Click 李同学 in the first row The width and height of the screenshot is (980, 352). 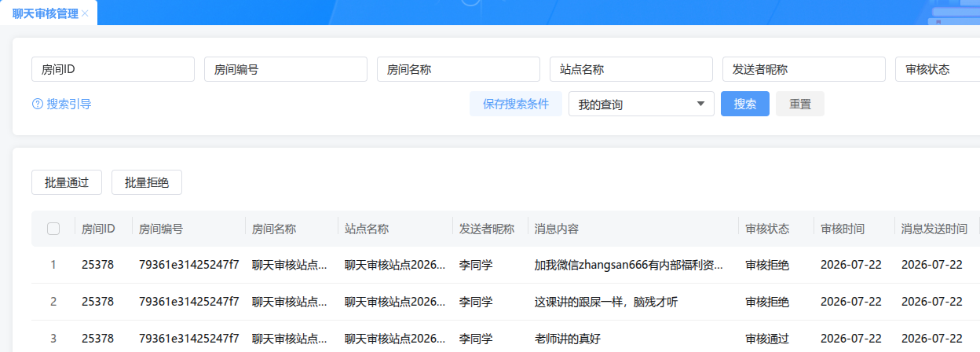(x=476, y=265)
